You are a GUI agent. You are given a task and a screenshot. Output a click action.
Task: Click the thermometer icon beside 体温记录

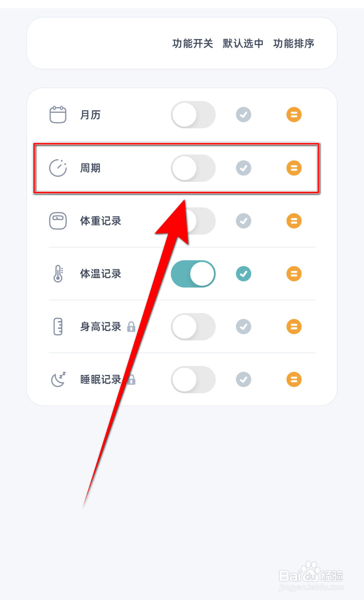[x=58, y=274]
